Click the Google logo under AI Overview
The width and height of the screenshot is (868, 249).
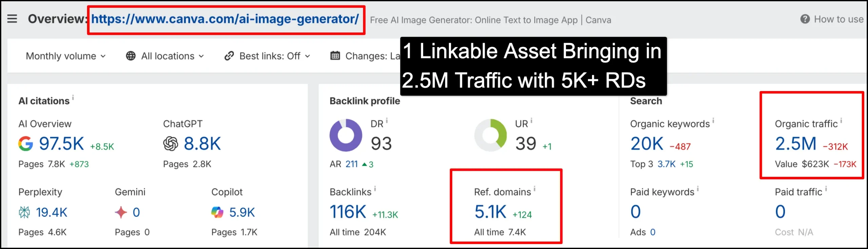[x=26, y=144]
